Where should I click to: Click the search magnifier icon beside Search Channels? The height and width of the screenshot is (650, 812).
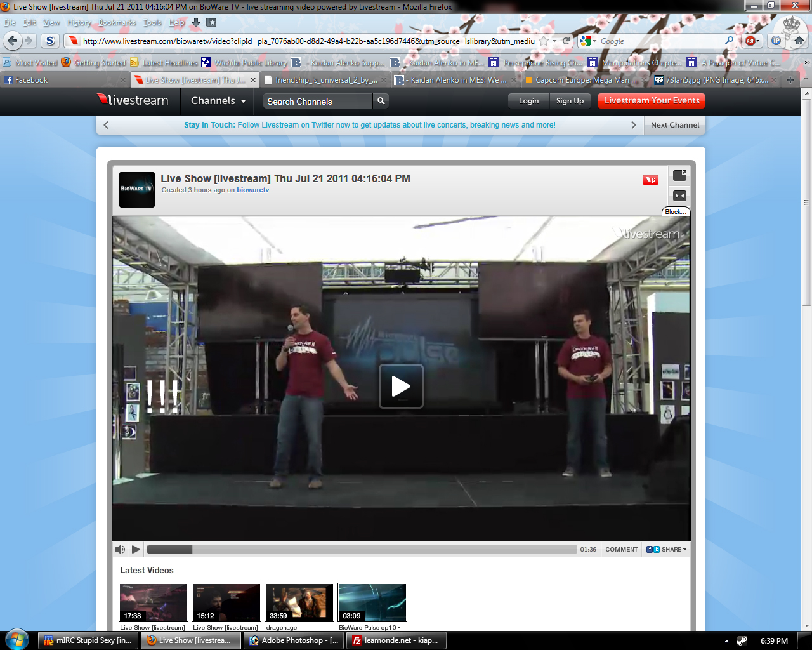point(381,101)
